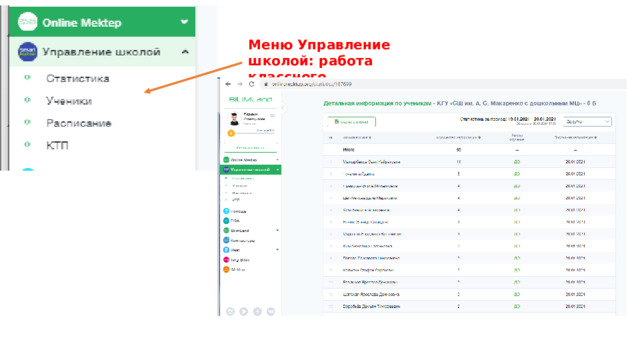Viewport: 640px width, 360px height.
Task: Click the pink circle icon in the sidebar
Action: point(226,260)
